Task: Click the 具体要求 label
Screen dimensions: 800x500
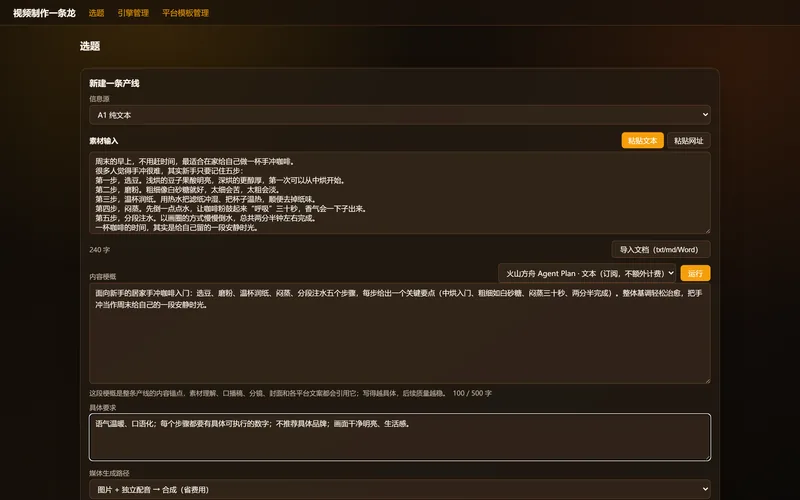Action: [x=103, y=408]
